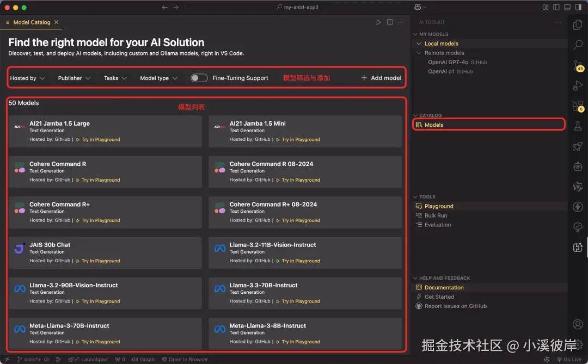Try AI21 Jamba 1.5 Large in Playground
Image resolution: width=588 pixels, height=364 pixels.
click(98, 139)
